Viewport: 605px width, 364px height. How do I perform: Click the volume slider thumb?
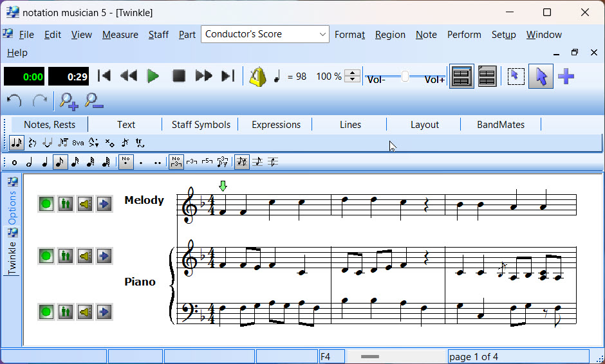pyautogui.click(x=405, y=76)
